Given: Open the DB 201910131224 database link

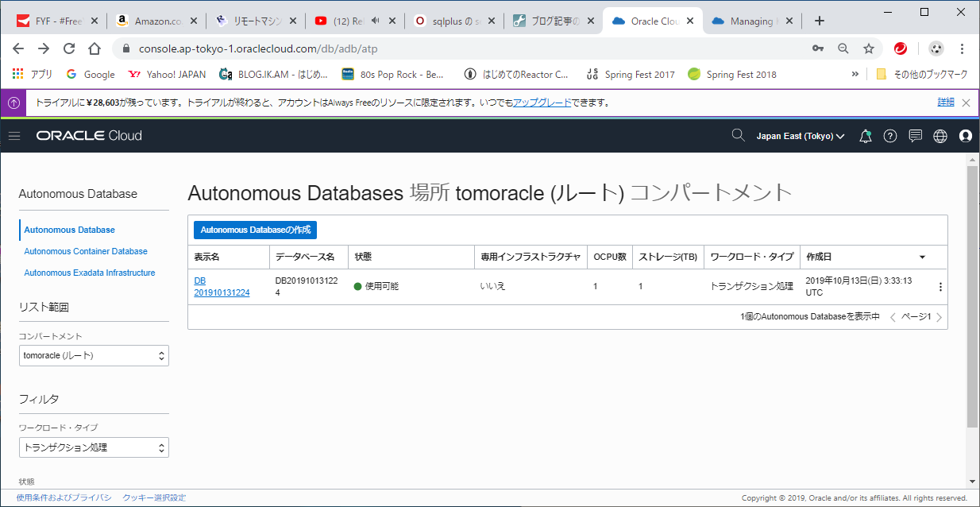Looking at the screenshot, I should point(222,286).
